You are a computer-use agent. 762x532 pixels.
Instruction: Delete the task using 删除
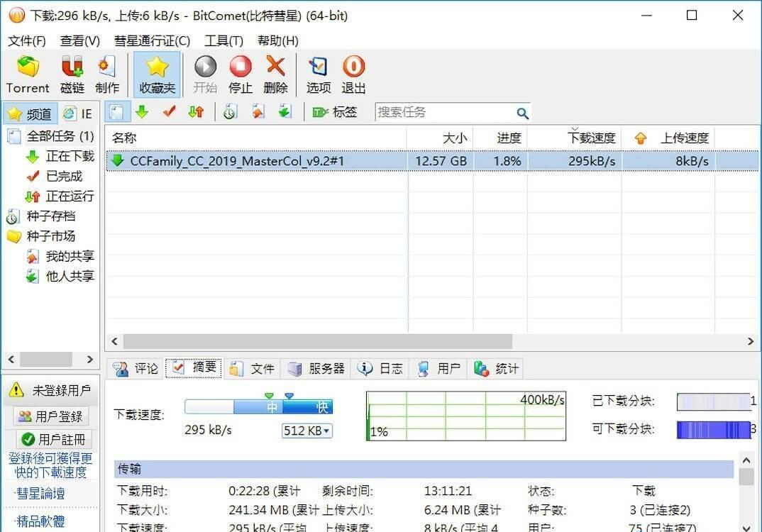[275, 74]
